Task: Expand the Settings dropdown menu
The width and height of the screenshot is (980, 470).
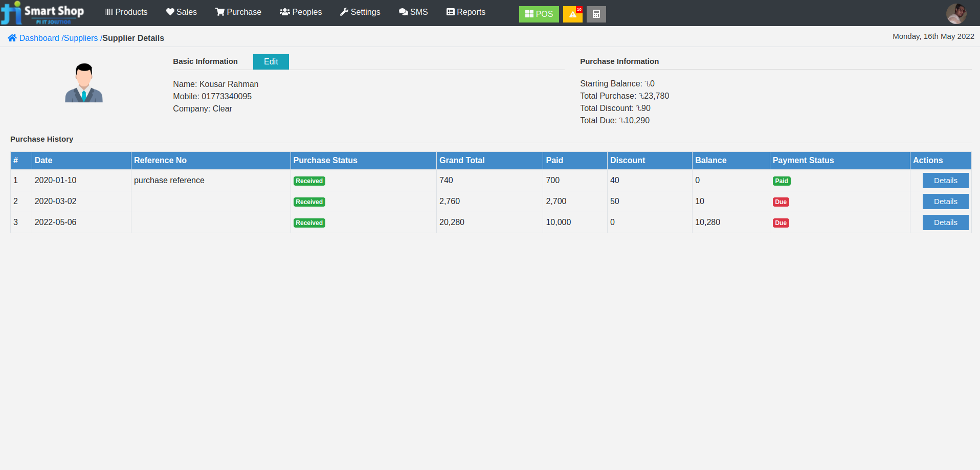Action: (x=361, y=11)
